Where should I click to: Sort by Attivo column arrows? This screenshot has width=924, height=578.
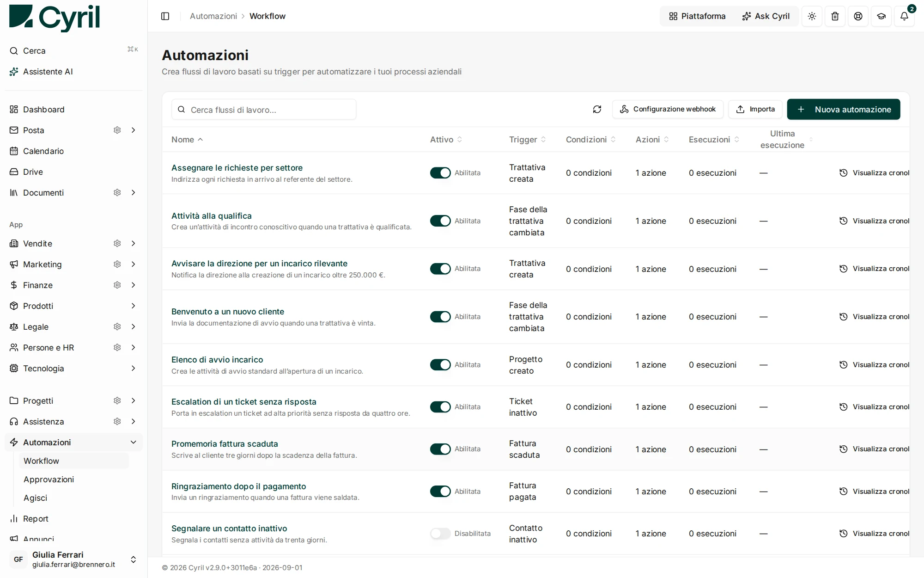coord(459,139)
